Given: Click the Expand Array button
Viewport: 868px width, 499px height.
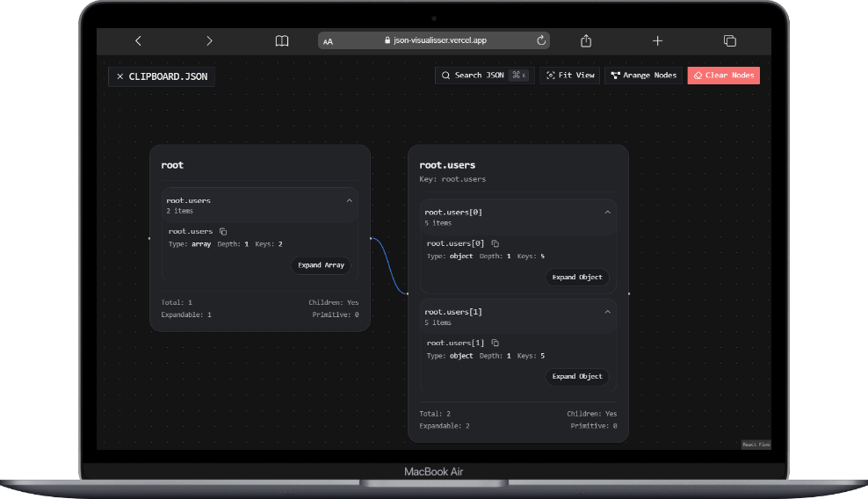Looking at the screenshot, I should (321, 265).
